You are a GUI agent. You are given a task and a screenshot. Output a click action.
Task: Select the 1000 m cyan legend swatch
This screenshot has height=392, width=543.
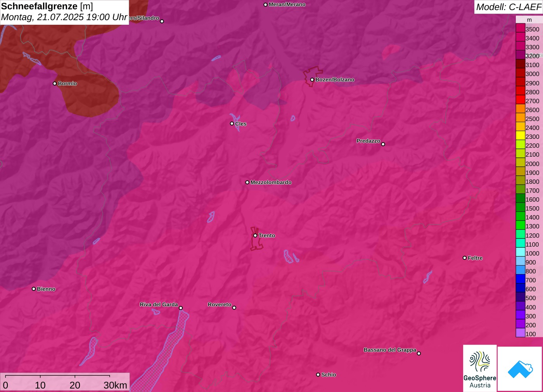pyautogui.click(x=521, y=252)
